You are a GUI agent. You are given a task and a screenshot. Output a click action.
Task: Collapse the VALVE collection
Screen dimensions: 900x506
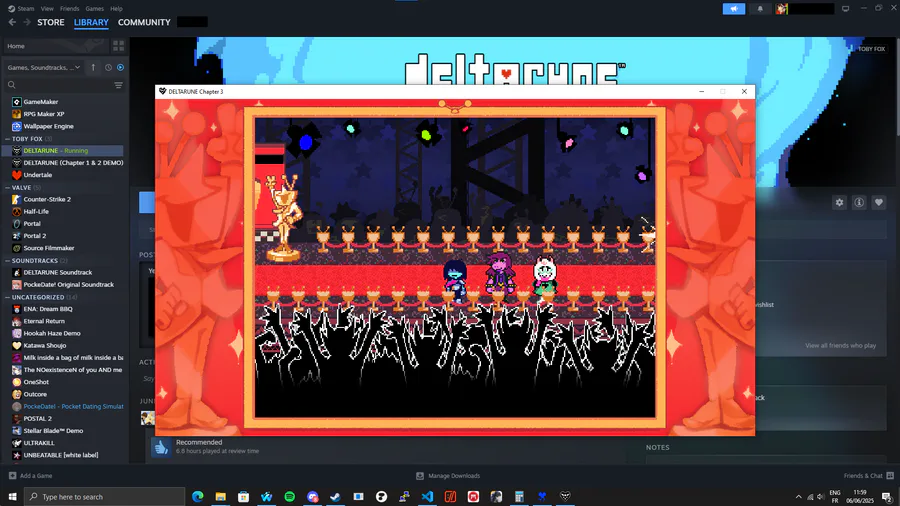[x=7, y=188]
